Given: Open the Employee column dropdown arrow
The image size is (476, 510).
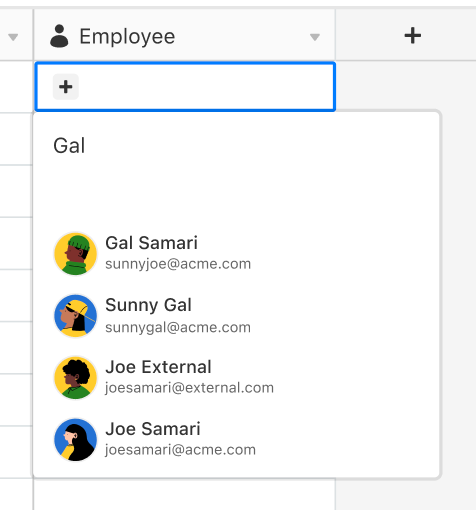Looking at the screenshot, I should click(315, 37).
